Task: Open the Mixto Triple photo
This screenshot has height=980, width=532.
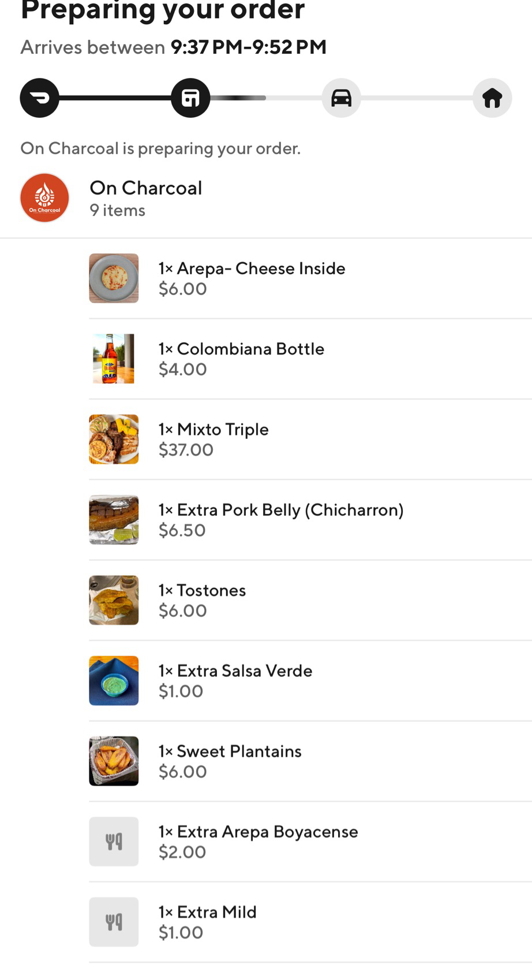Action: pos(114,439)
